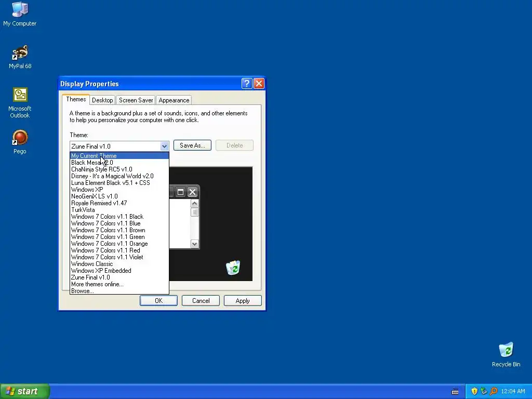This screenshot has width=532, height=399.
Task: Pick Zune Final v1.0 in the list
Action: click(119, 277)
